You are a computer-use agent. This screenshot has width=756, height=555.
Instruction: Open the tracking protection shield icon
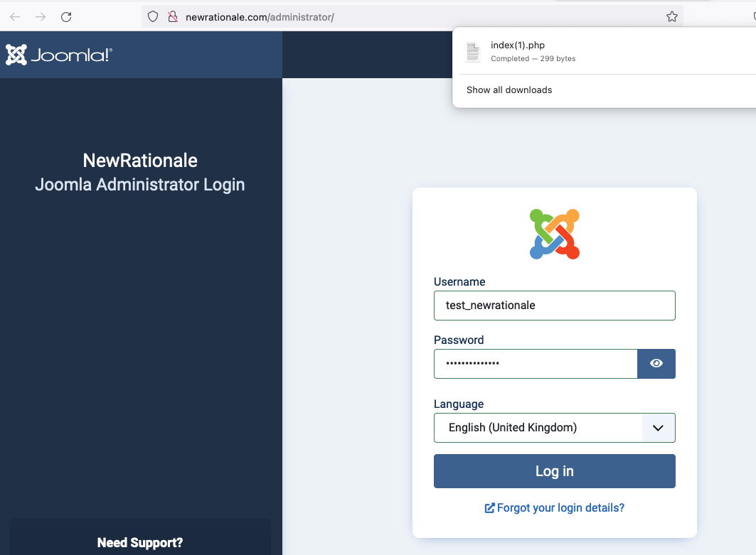(153, 17)
